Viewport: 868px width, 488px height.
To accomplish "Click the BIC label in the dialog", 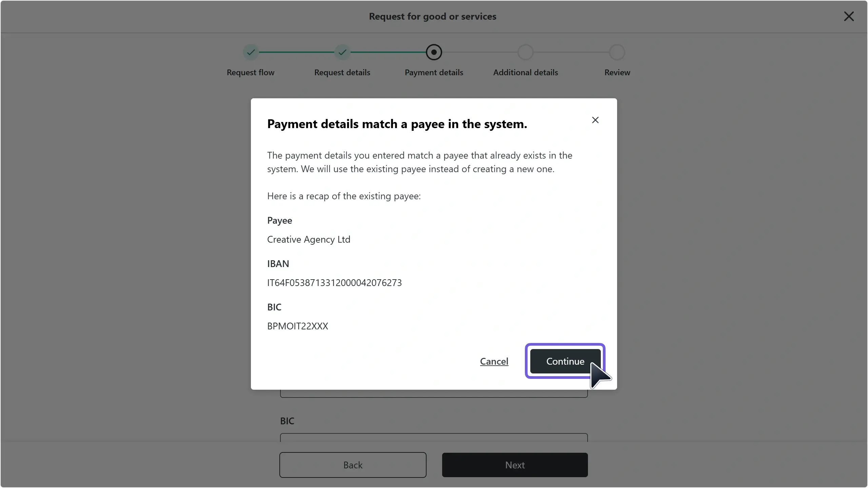I will click(274, 307).
